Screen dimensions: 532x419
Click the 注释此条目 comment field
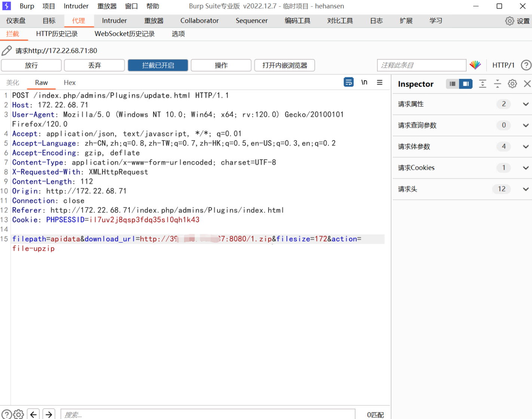click(422, 65)
